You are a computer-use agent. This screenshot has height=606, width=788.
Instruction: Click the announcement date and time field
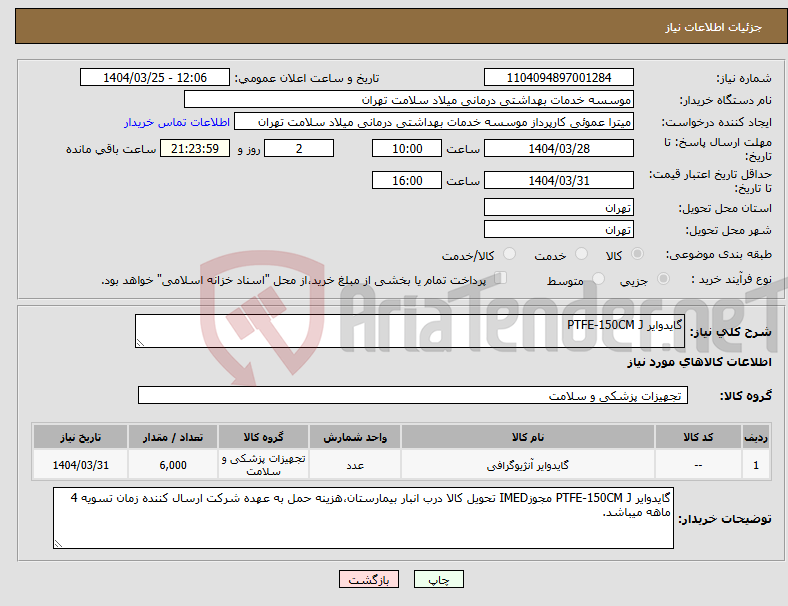[x=155, y=78]
